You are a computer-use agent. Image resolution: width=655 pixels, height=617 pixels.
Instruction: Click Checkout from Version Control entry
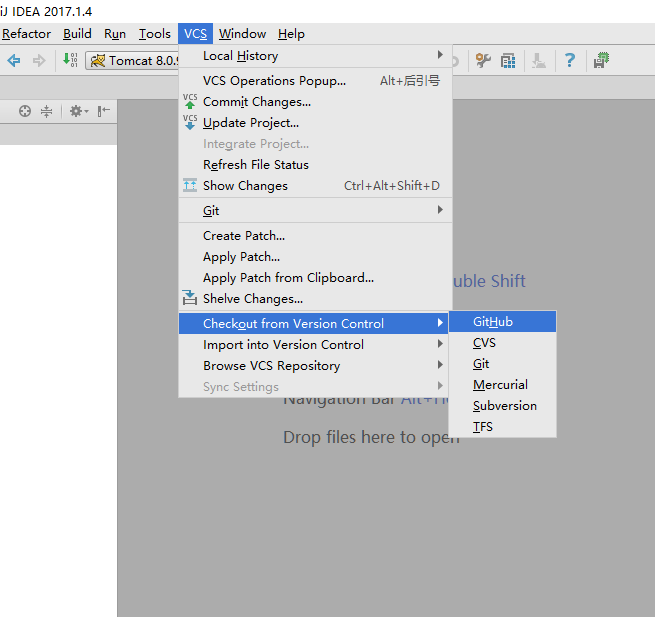[x=313, y=323]
